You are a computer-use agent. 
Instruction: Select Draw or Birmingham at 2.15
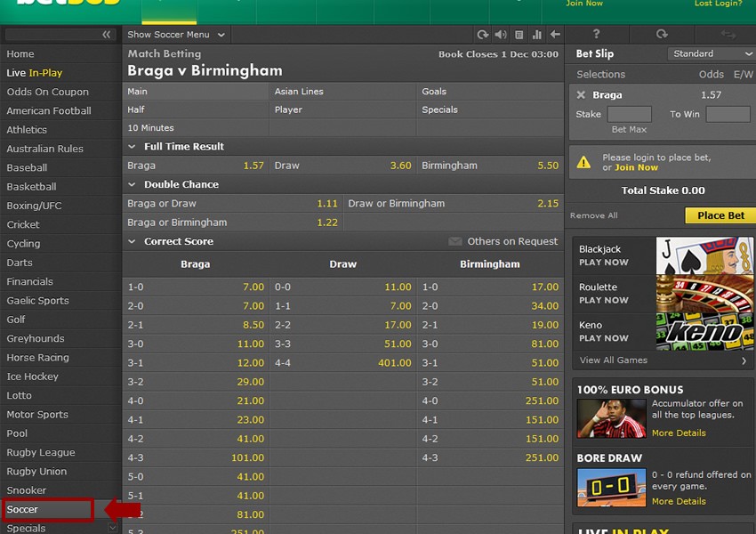click(x=454, y=204)
